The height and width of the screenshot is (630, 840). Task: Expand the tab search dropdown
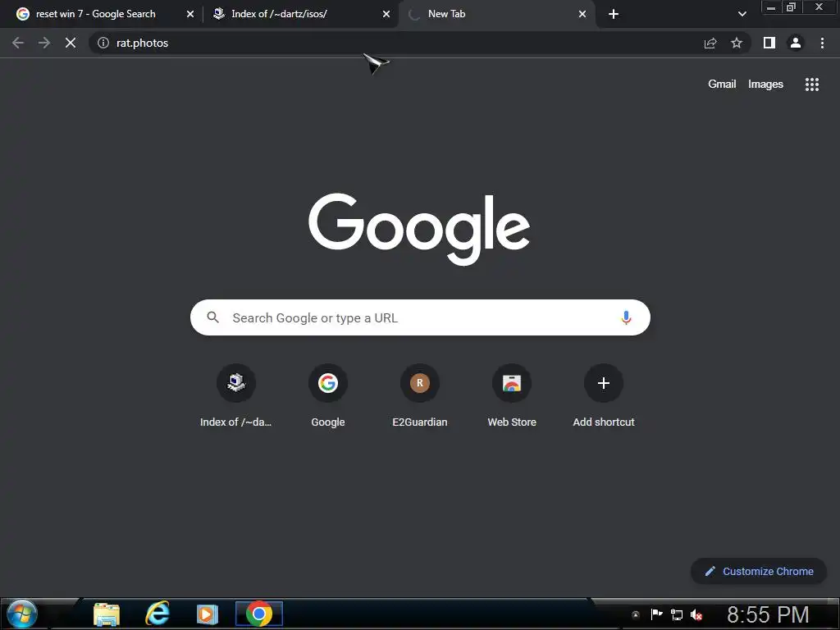click(742, 15)
